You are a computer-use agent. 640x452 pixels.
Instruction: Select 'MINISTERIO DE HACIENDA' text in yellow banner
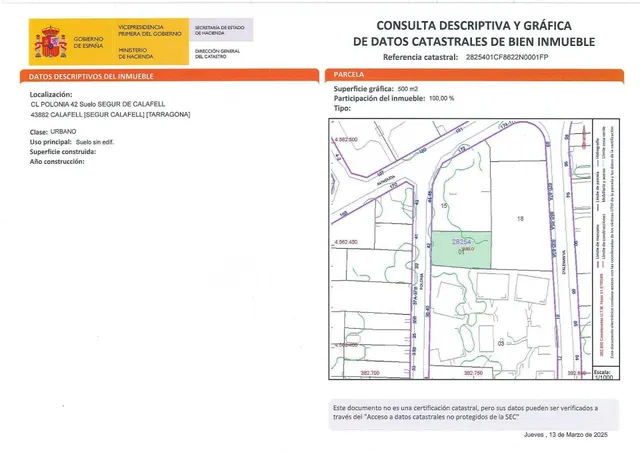click(x=136, y=53)
